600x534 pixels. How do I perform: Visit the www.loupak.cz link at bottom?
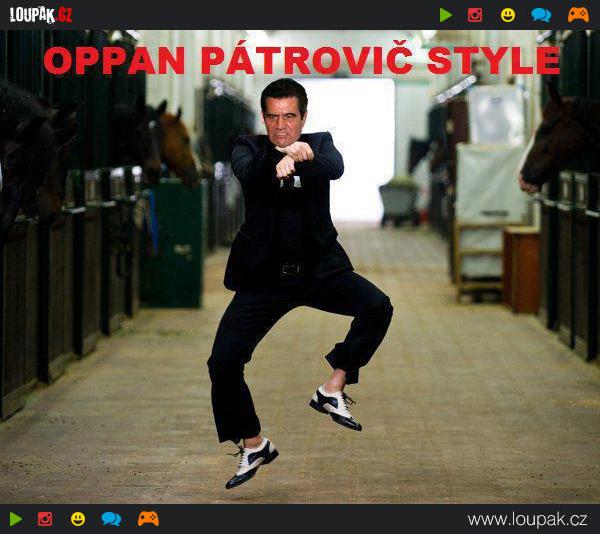[527, 519]
